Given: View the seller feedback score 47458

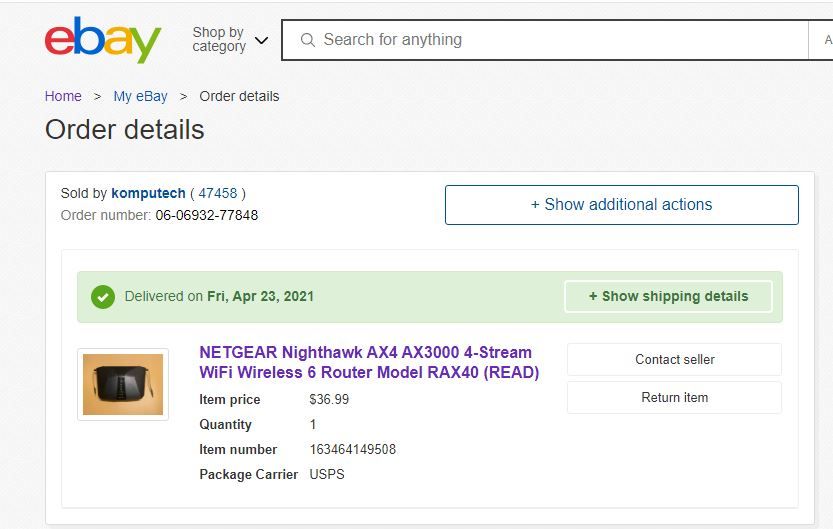Looking at the screenshot, I should coord(218,193).
